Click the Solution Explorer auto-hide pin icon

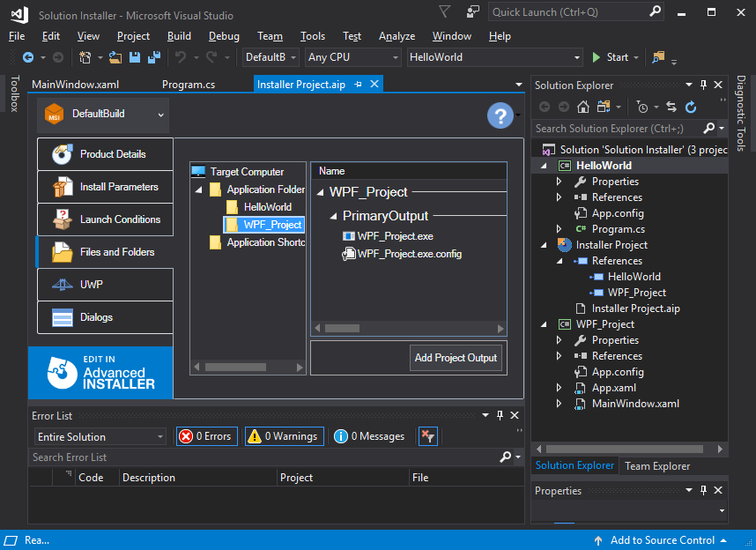703,85
